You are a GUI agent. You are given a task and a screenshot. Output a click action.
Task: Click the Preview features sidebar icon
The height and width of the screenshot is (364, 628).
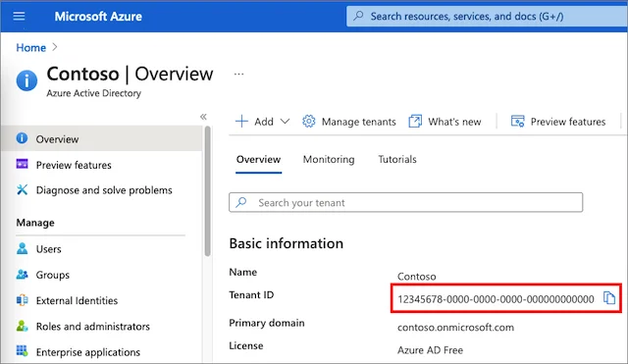22,164
